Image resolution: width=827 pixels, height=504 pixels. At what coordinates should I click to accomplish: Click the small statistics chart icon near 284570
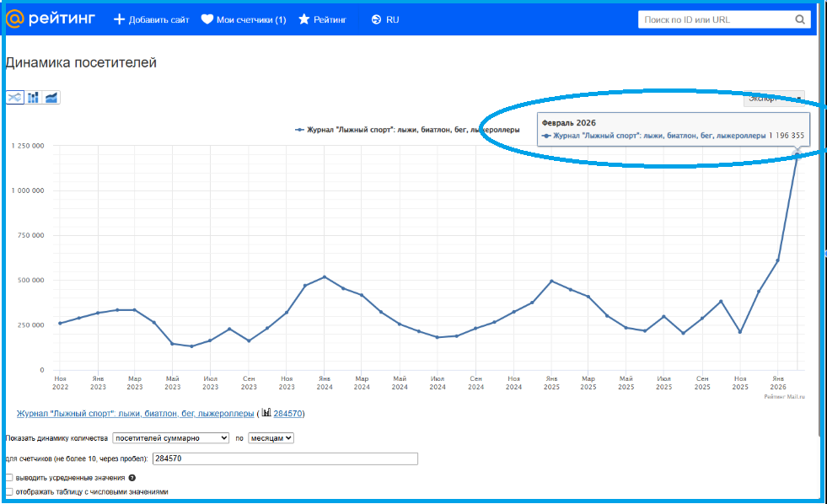coord(266,413)
